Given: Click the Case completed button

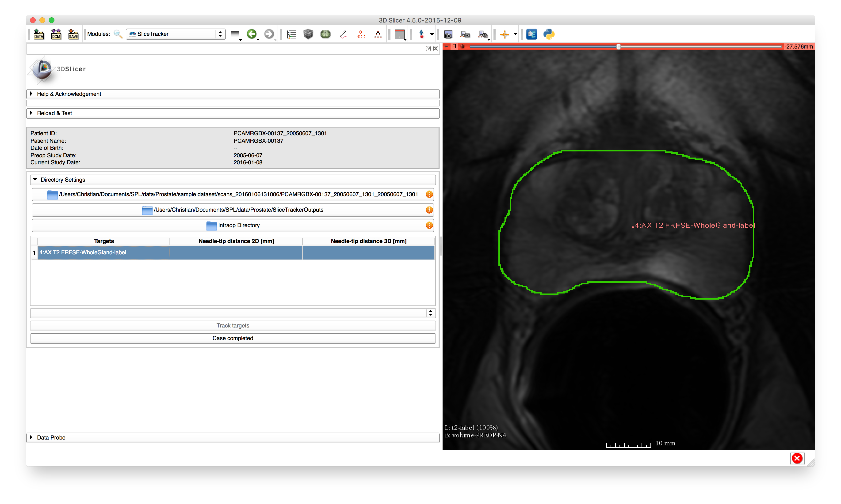Looking at the screenshot, I should tap(233, 338).
